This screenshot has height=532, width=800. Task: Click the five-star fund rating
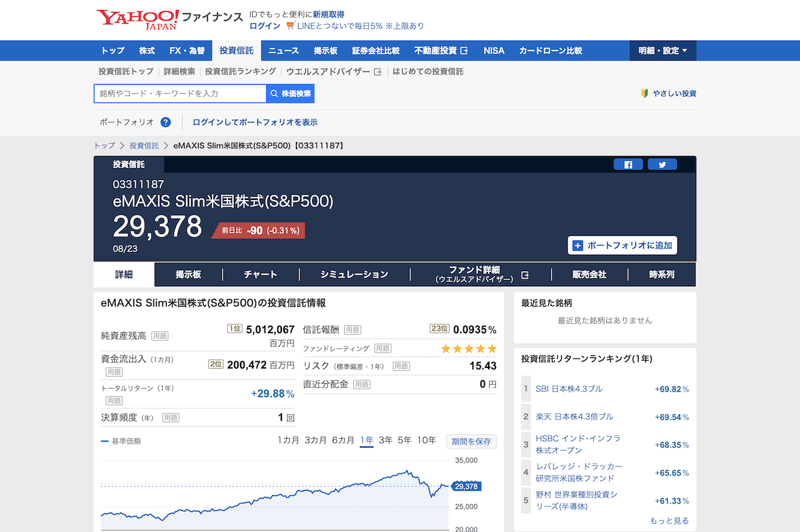click(x=469, y=348)
